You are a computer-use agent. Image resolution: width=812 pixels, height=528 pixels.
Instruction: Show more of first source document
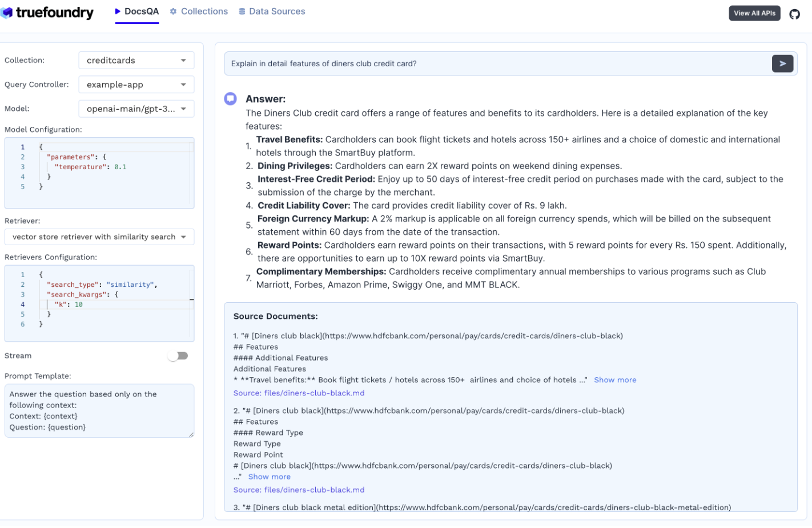[615, 380]
